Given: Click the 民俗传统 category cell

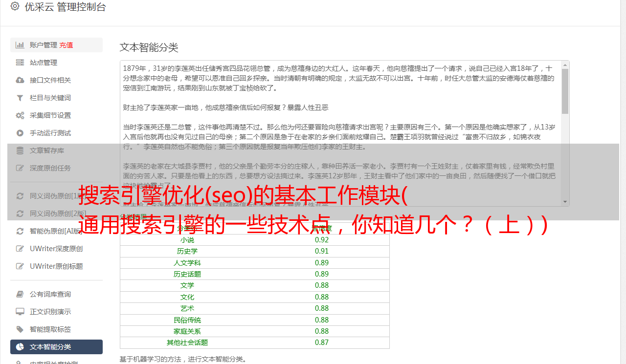Looking at the screenshot, I should pyautogui.click(x=187, y=320).
